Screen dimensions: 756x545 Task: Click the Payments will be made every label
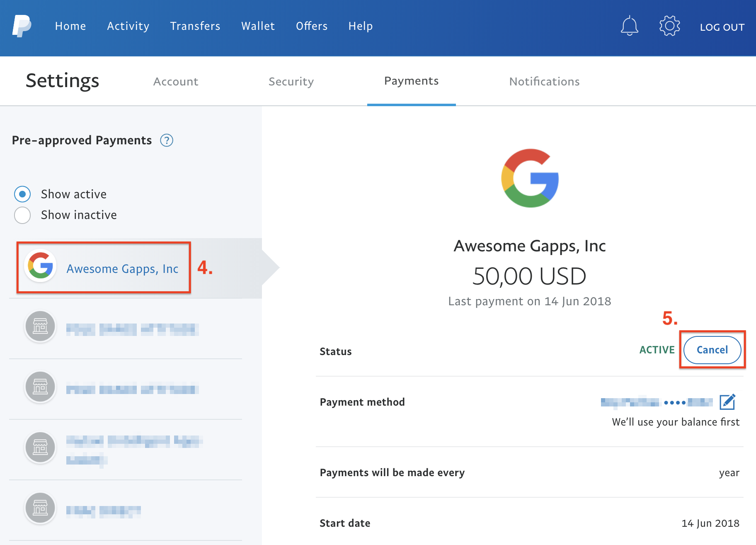pos(392,472)
